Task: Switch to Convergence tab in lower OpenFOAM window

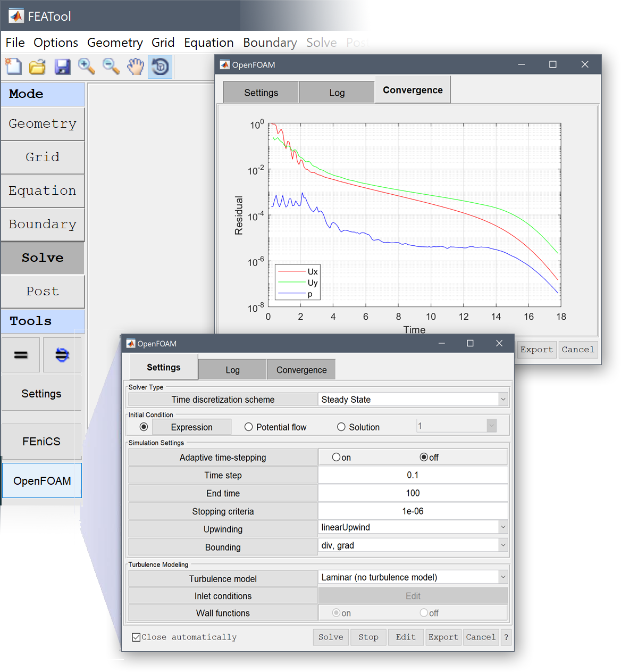Action: click(301, 370)
